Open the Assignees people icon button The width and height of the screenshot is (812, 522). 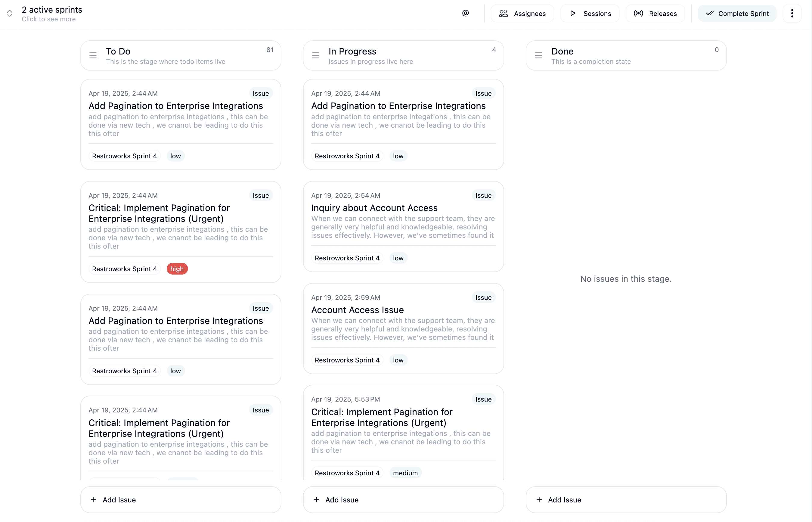click(x=522, y=14)
